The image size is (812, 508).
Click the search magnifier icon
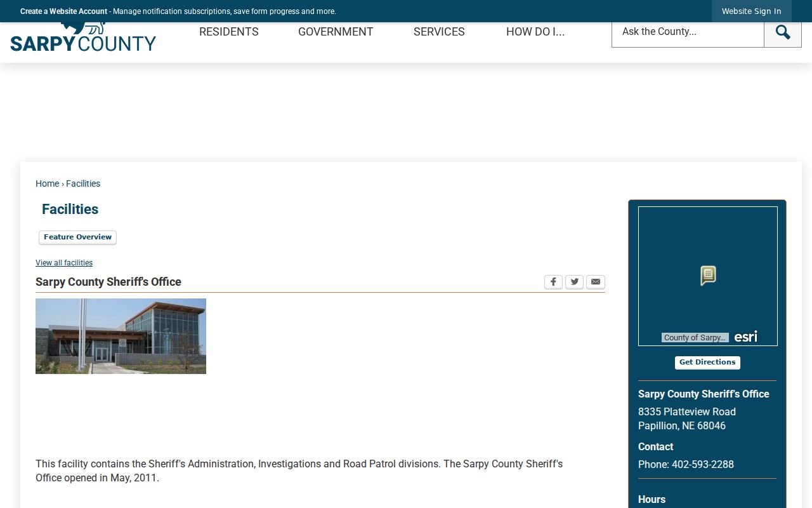coord(783,32)
